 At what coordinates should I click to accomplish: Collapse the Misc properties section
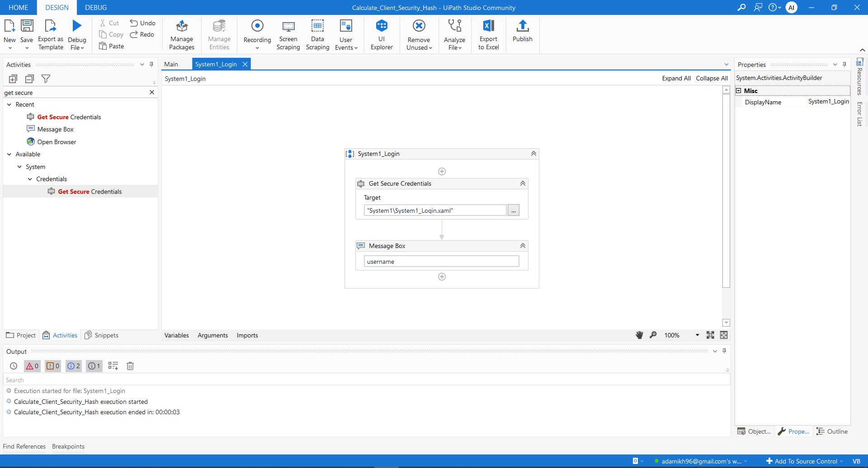click(739, 91)
